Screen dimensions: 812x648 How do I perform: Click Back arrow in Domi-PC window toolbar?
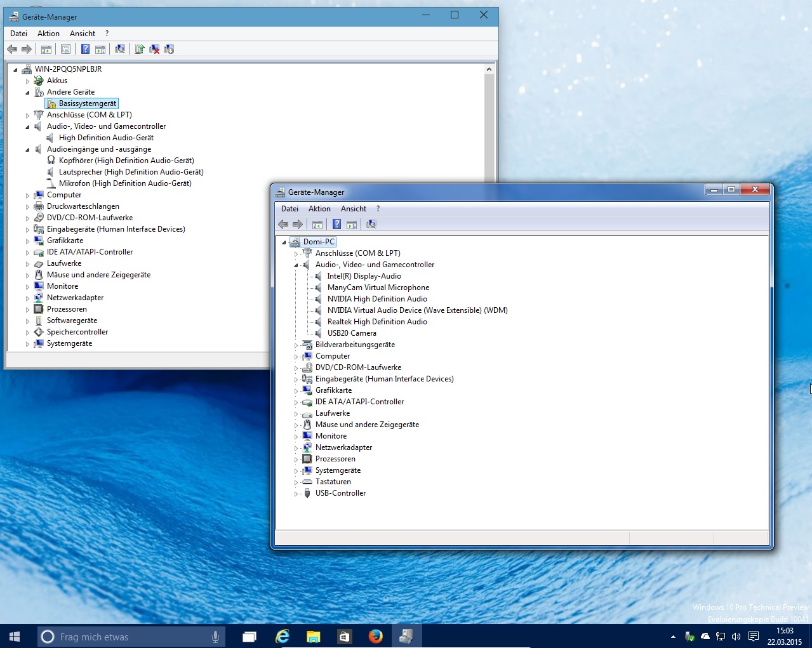coord(283,225)
